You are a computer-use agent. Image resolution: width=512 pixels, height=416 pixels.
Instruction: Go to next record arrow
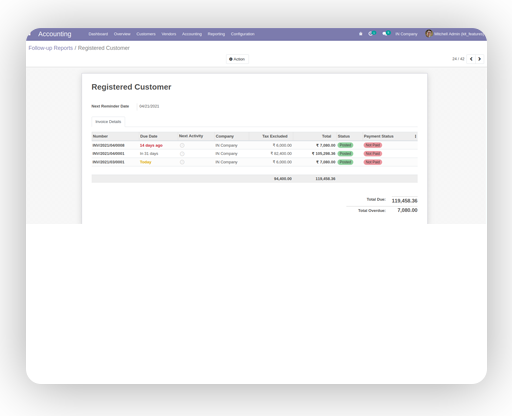click(x=479, y=59)
